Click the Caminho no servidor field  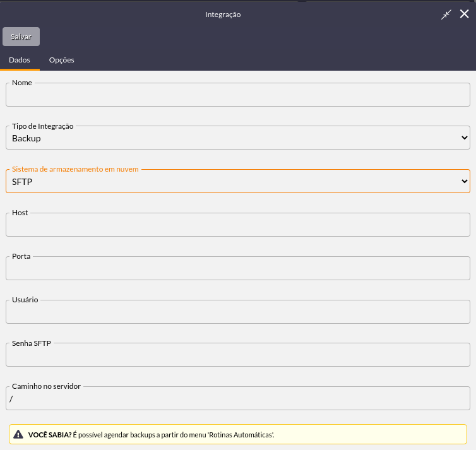pyautogui.click(x=238, y=398)
